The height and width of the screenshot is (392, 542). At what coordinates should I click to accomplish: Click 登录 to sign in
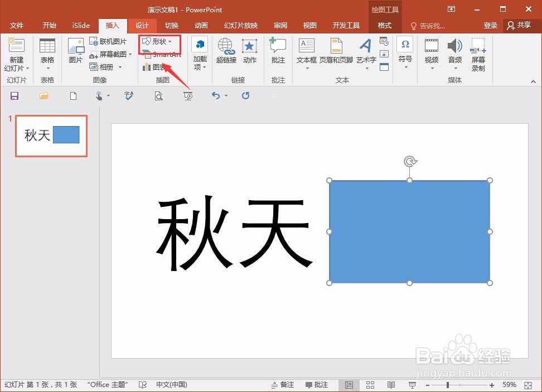click(x=490, y=25)
